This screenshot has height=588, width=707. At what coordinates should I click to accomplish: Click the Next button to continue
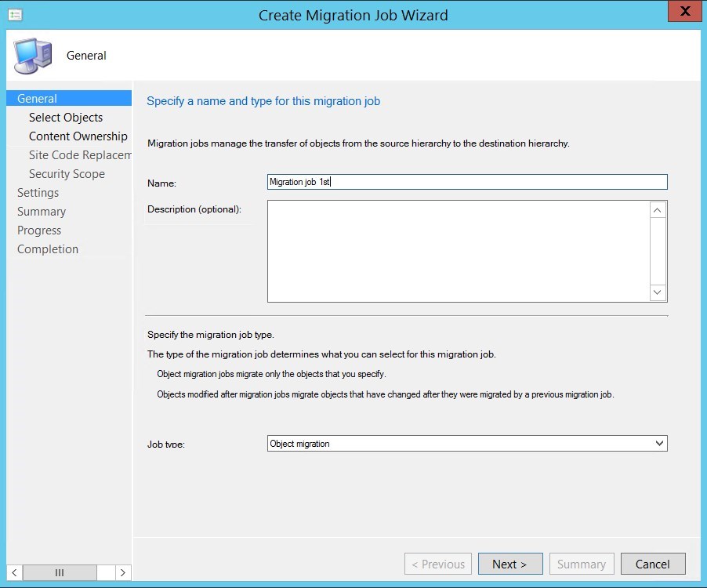510,564
